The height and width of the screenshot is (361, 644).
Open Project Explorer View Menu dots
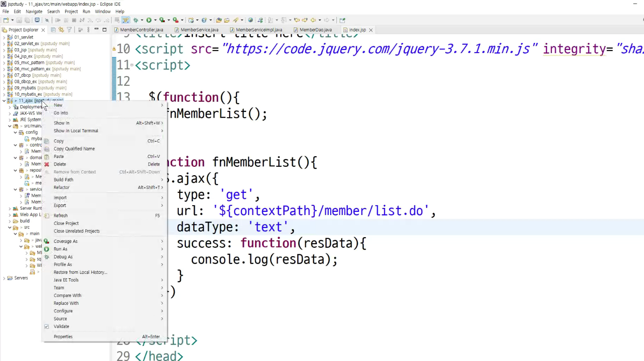pyautogui.click(x=89, y=30)
